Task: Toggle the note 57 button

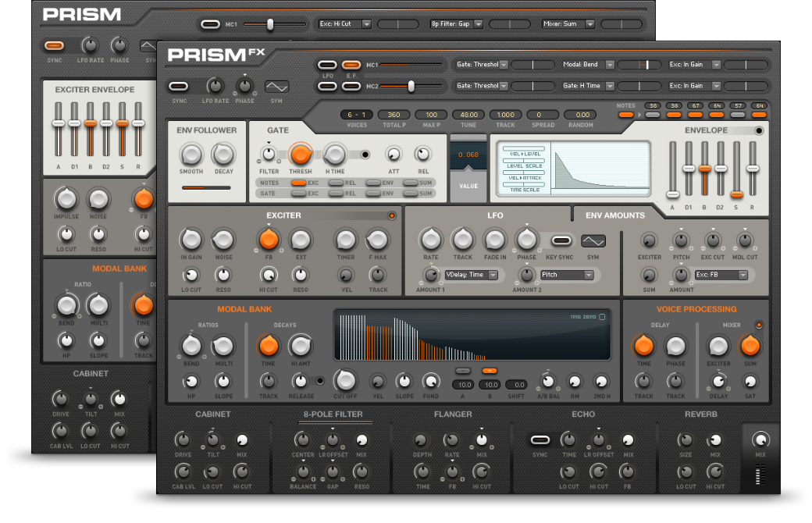Action: pos(738,115)
